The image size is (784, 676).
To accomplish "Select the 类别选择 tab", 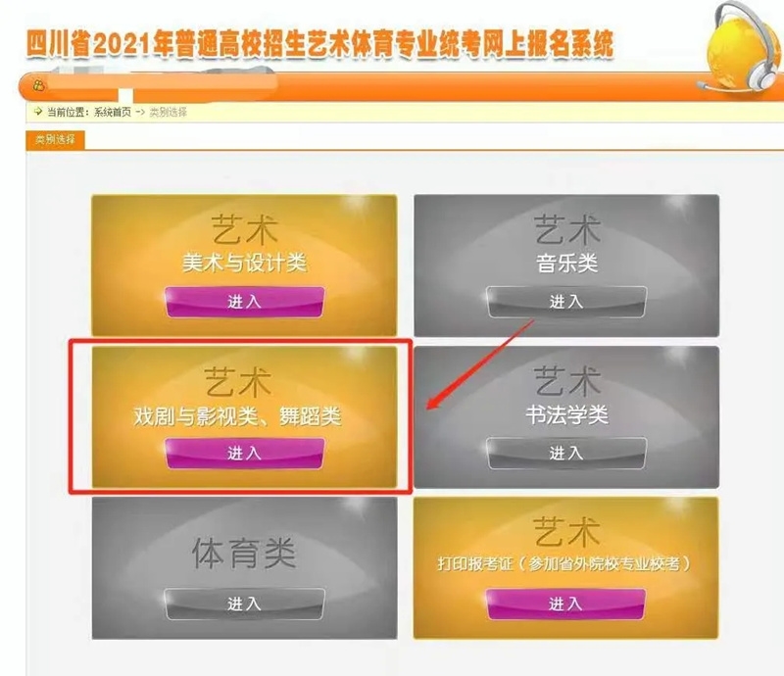I will 55,140.
